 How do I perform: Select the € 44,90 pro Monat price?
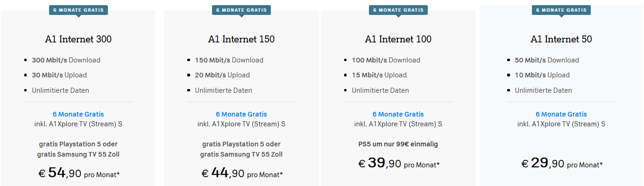point(242,173)
